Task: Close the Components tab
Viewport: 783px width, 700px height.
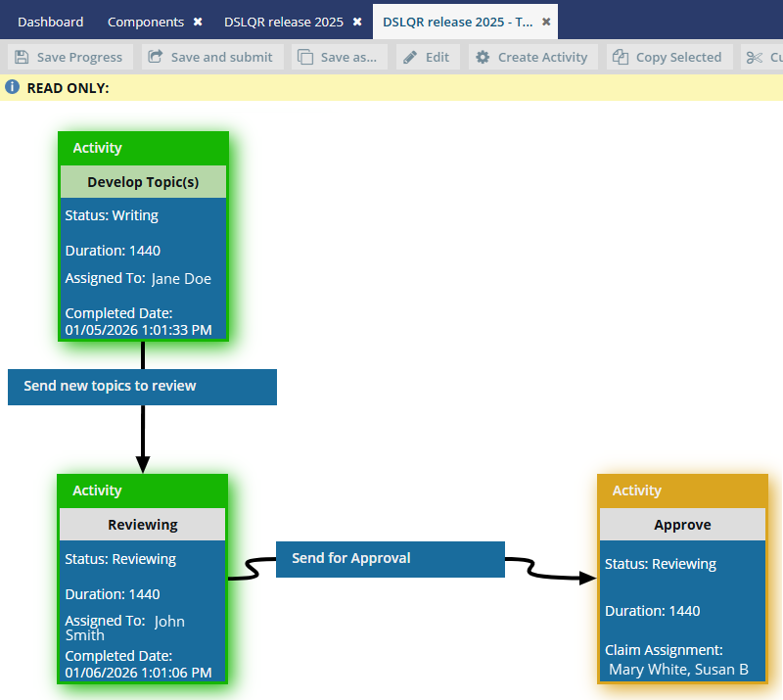Action: [x=198, y=22]
